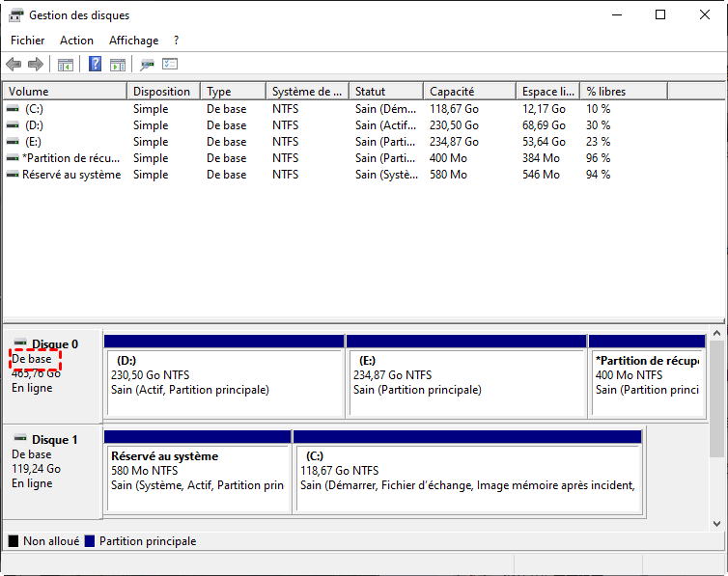This screenshot has height=576, width=728.
Task: Open the properties checklist toolbar icon
Action: pos(170,65)
